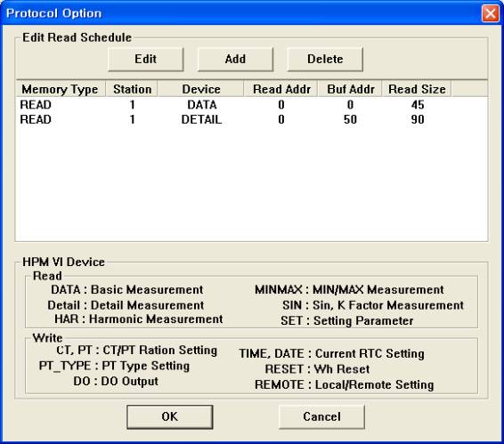The width and height of the screenshot is (504, 444).
Task: Confirm with the OK button
Action: tap(170, 416)
